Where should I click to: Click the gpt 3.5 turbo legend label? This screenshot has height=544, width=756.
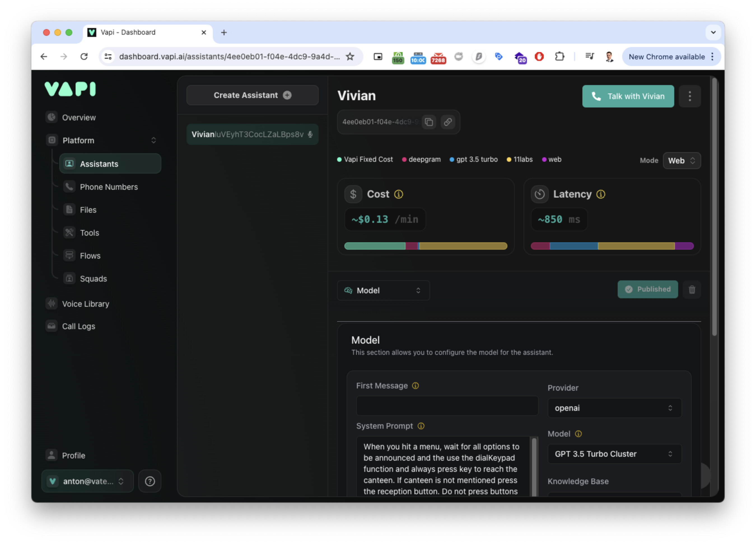[477, 159]
